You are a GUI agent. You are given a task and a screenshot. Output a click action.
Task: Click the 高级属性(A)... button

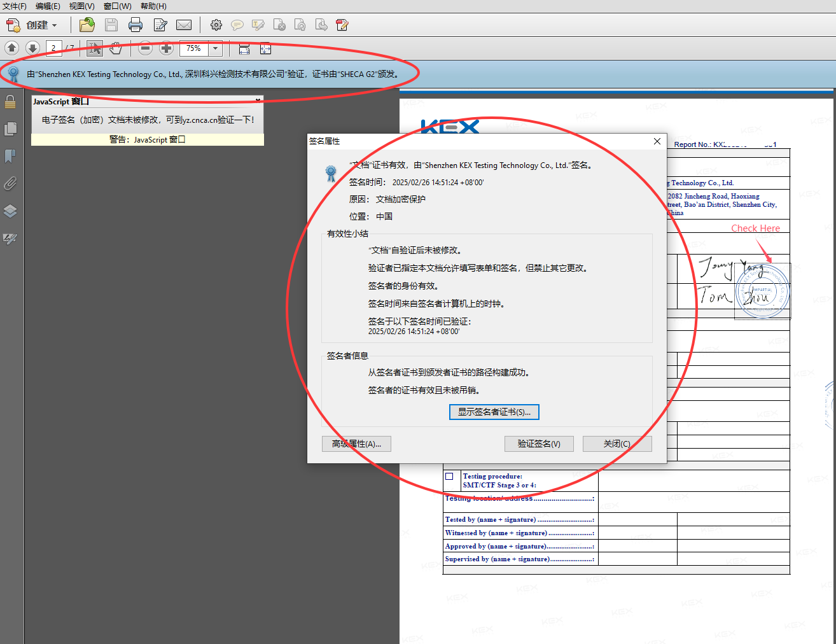coord(356,444)
